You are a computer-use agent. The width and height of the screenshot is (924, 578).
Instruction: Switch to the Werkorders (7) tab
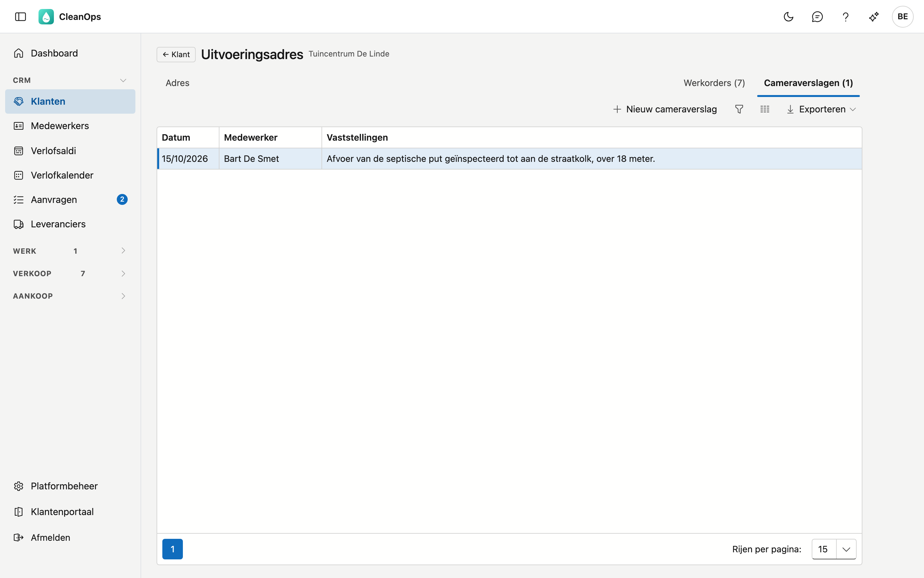pos(714,83)
